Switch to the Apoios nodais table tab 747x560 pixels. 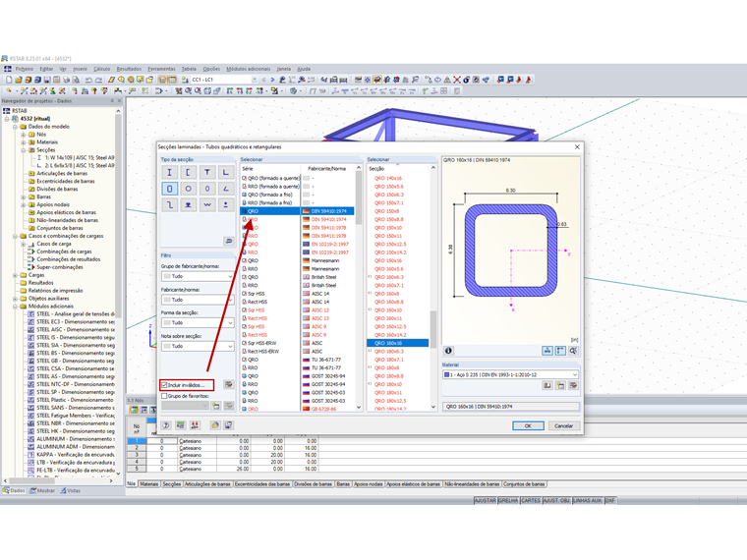(368, 484)
